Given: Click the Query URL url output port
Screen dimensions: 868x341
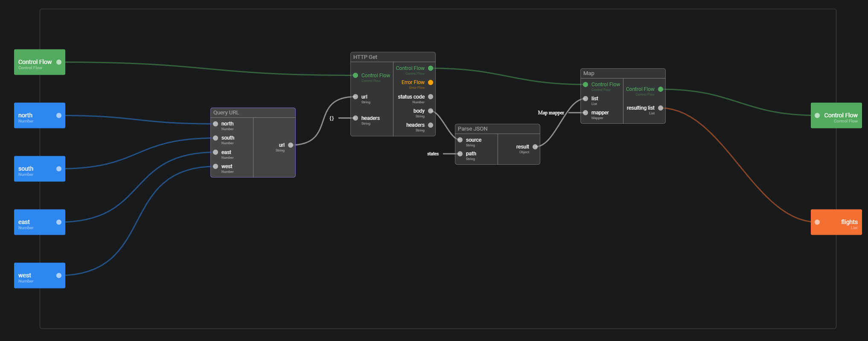Looking at the screenshot, I should [x=291, y=145].
